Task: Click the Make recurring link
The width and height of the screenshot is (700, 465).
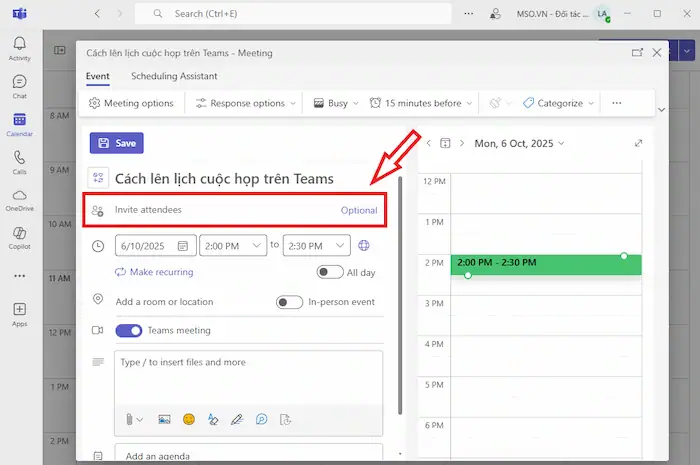Action: pyautogui.click(x=154, y=272)
